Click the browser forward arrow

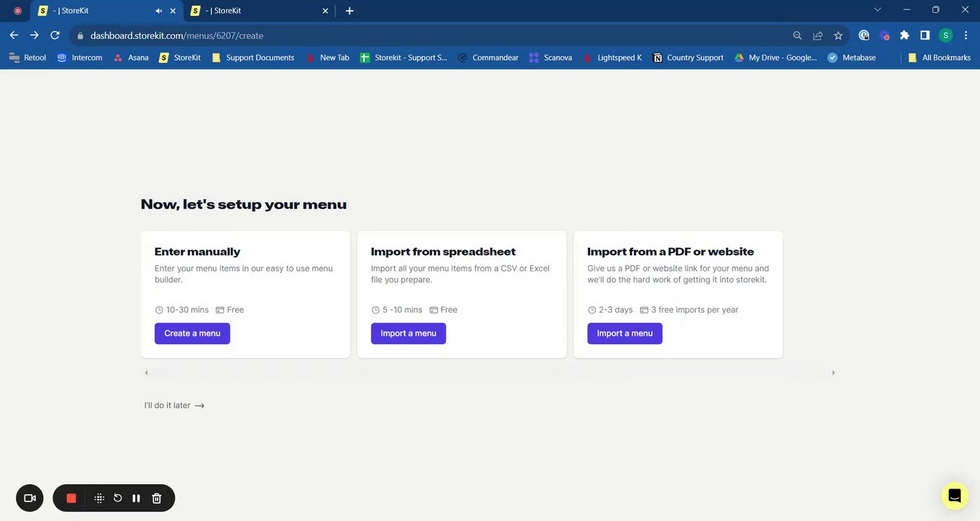pos(34,35)
